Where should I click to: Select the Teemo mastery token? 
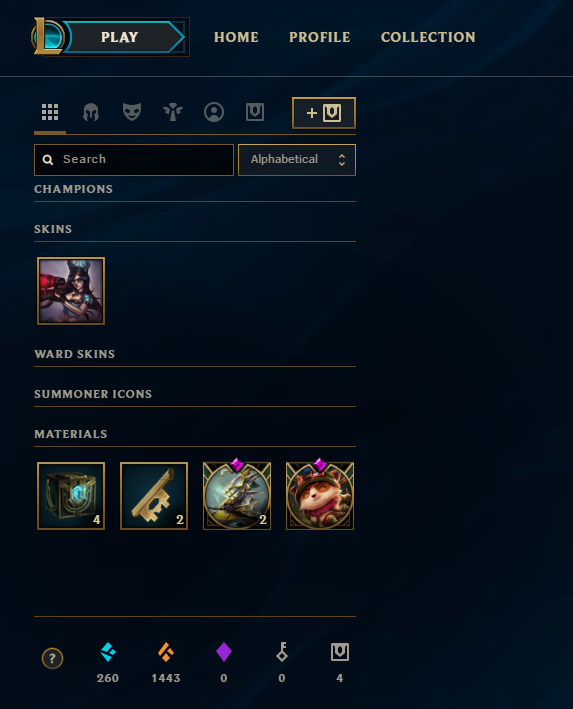click(x=320, y=495)
